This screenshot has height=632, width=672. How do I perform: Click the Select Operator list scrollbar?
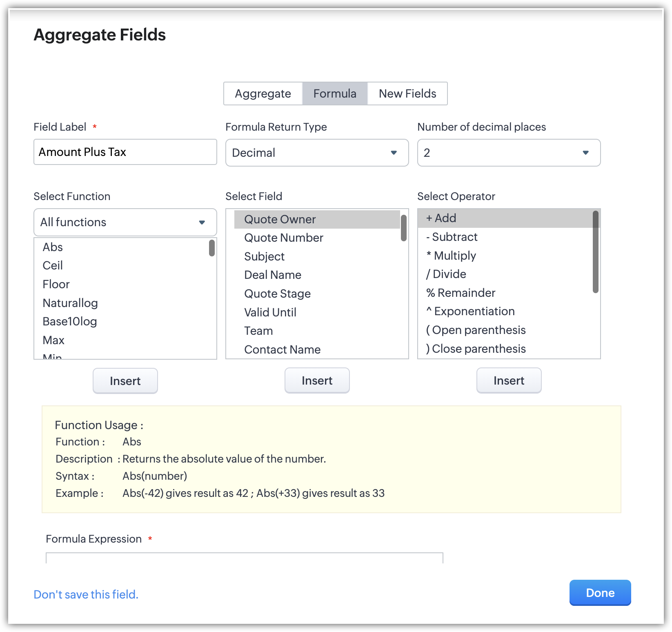595,252
